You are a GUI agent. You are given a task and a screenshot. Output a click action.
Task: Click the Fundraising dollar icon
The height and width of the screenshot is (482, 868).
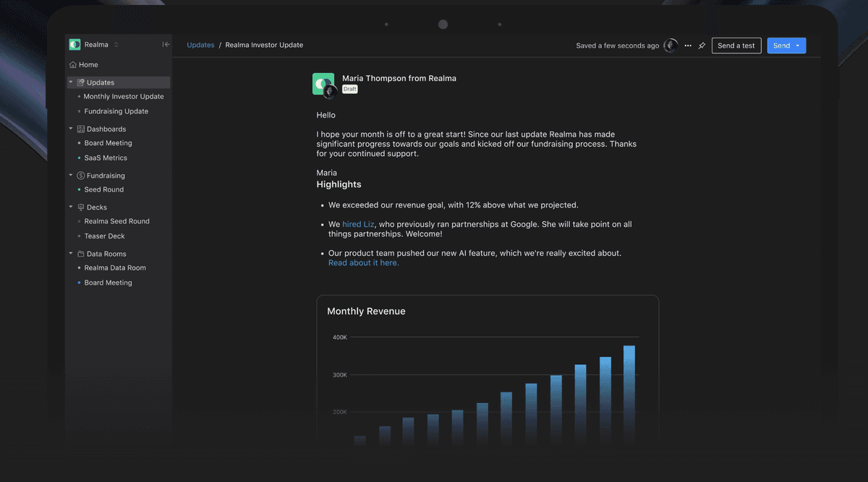point(81,176)
